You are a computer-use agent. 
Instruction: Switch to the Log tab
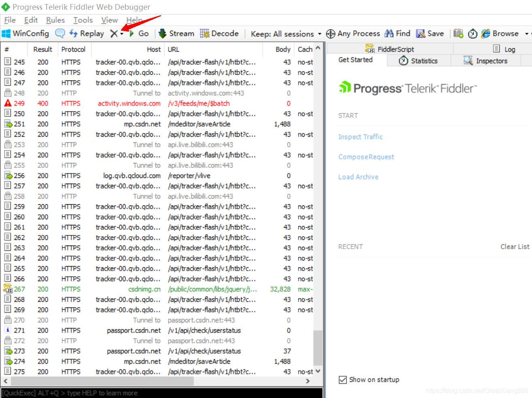pyautogui.click(x=504, y=49)
